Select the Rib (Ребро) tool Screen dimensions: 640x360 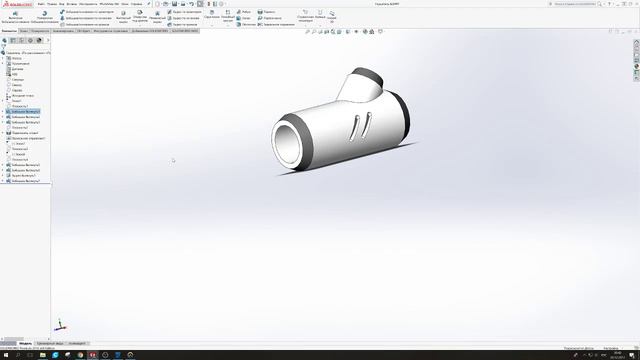[244, 12]
